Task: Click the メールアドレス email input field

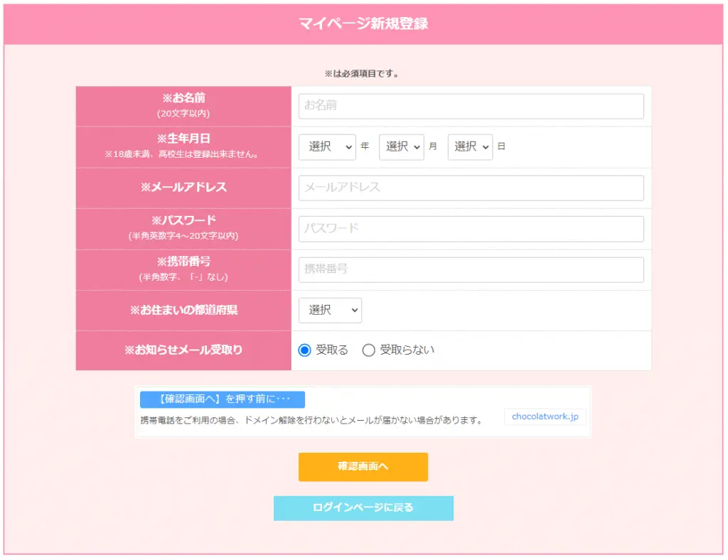Action: (469, 188)
